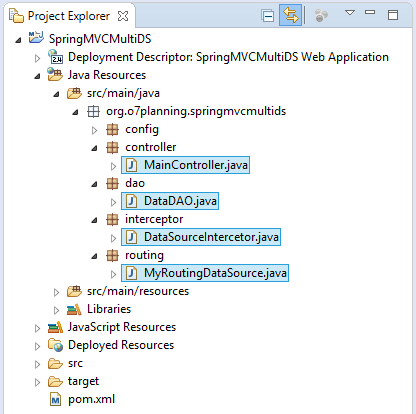Image resolution: width=416 pixels, height=414 pixels.
Task: Select the pom.xml Maven file icon
Action: [x=55, y=399]
